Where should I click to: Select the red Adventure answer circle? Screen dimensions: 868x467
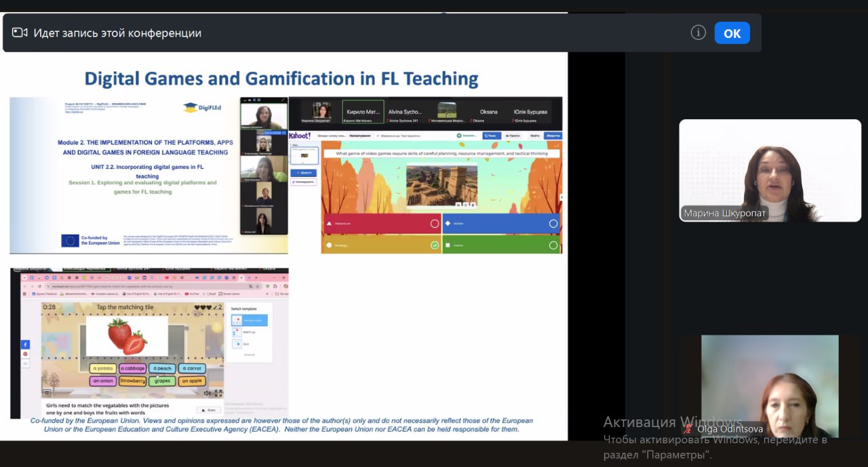click(x=435, y=223)
